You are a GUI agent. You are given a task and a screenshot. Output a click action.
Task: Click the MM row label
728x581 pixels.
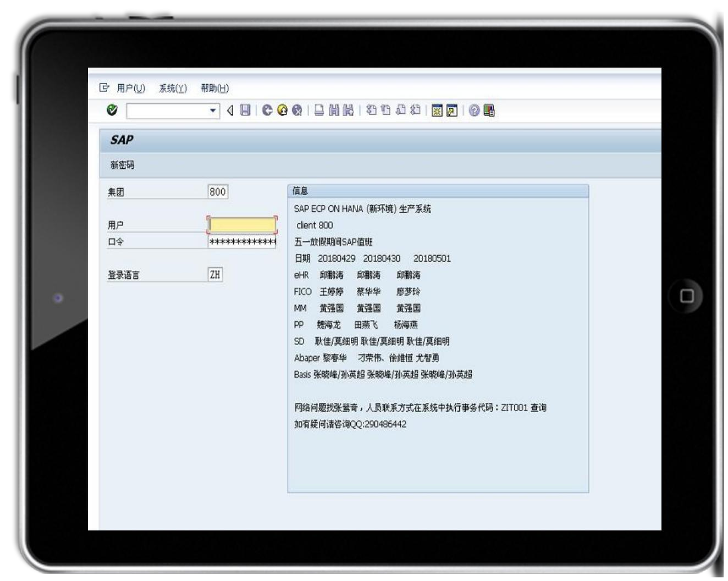300,308
